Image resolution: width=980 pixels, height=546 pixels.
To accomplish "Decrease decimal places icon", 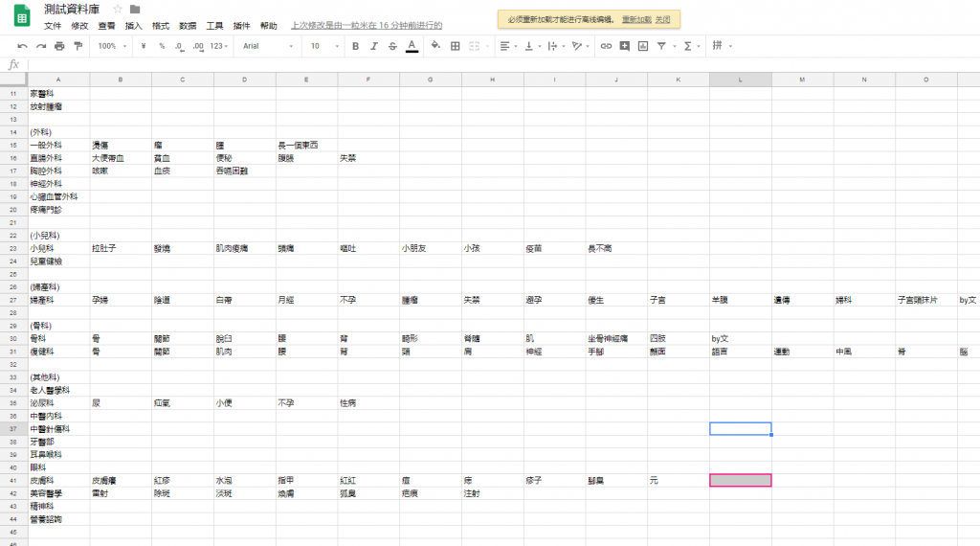I will (x=179, y=46).
